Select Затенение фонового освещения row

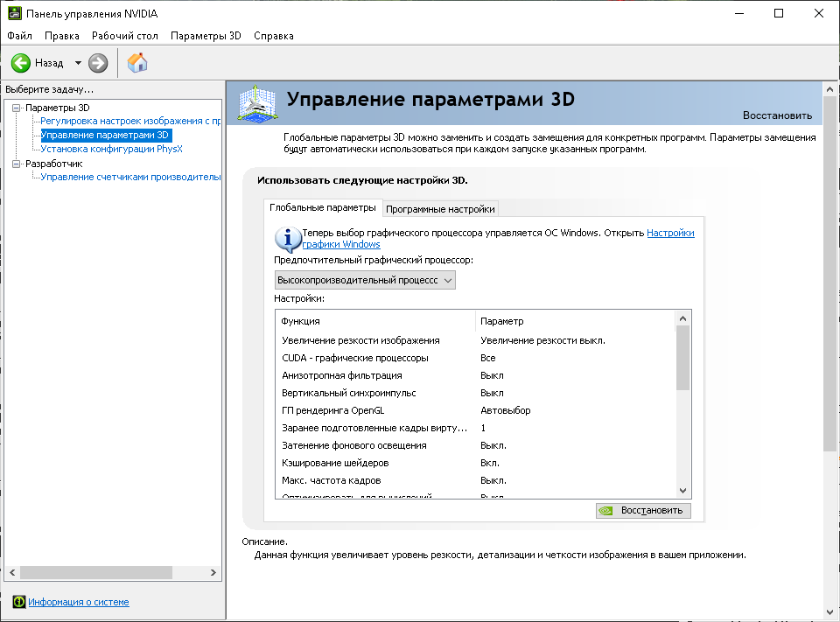click(x=475, y=445)
